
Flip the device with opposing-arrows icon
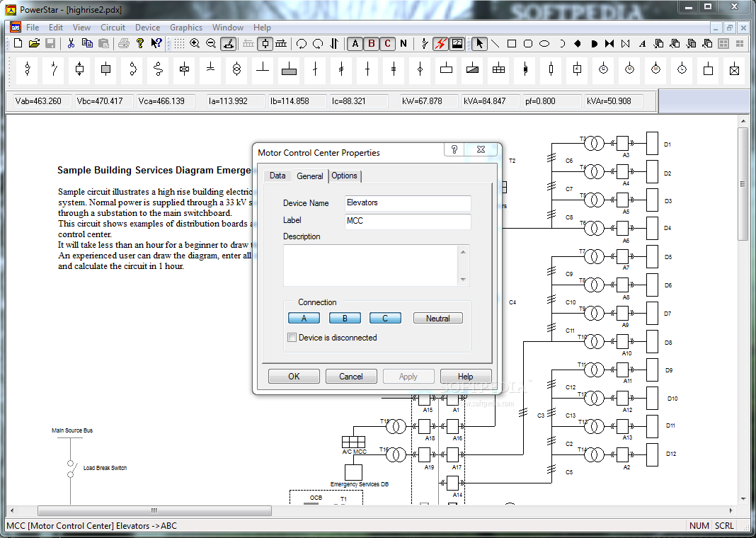(x=334, y=44)
